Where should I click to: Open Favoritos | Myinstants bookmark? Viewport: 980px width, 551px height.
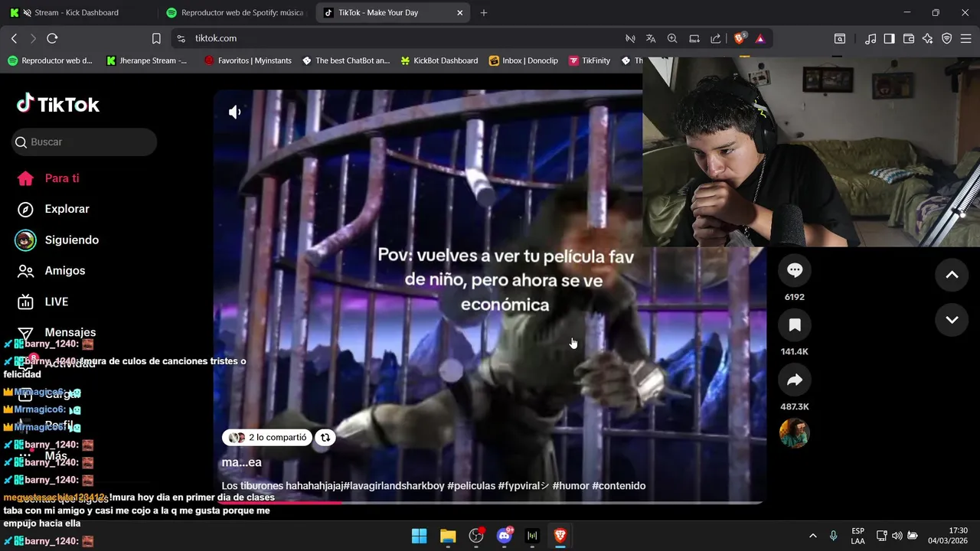[x=248, y=60]
